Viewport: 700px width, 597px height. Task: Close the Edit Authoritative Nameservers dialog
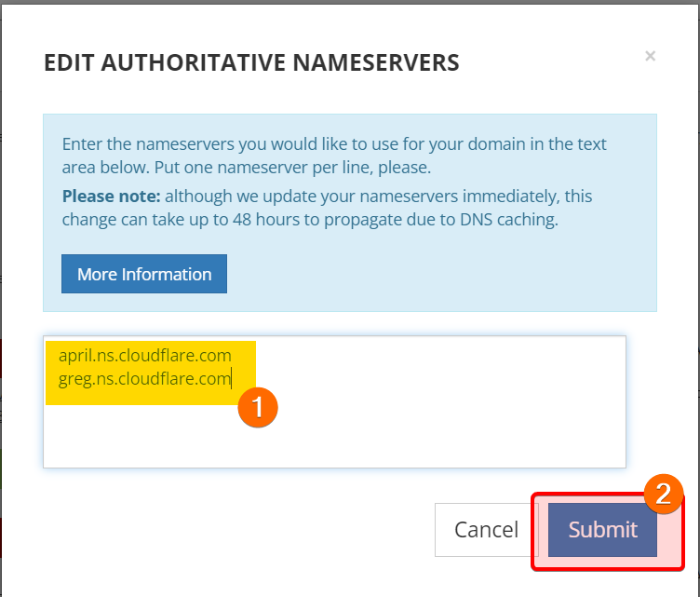650,56
